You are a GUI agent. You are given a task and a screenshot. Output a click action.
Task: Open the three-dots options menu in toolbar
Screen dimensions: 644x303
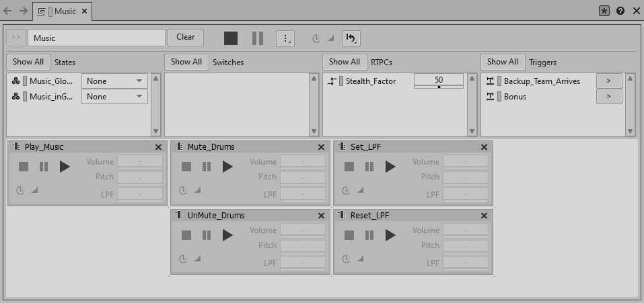point(285,38)
